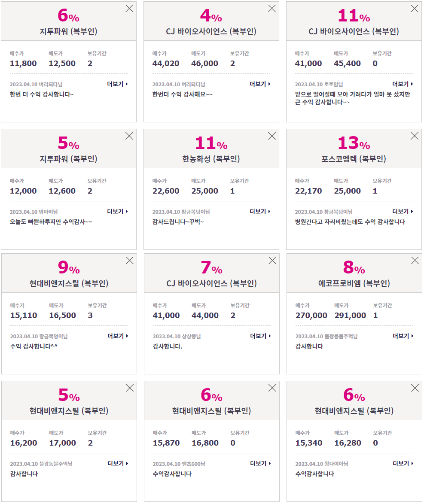Open 더보기 for 벤츠600님's review
The height and width of the screenshot is (504, 424).
[261, 464]
